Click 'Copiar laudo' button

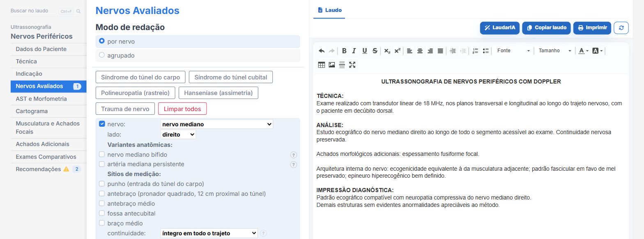tap(547, 28)
